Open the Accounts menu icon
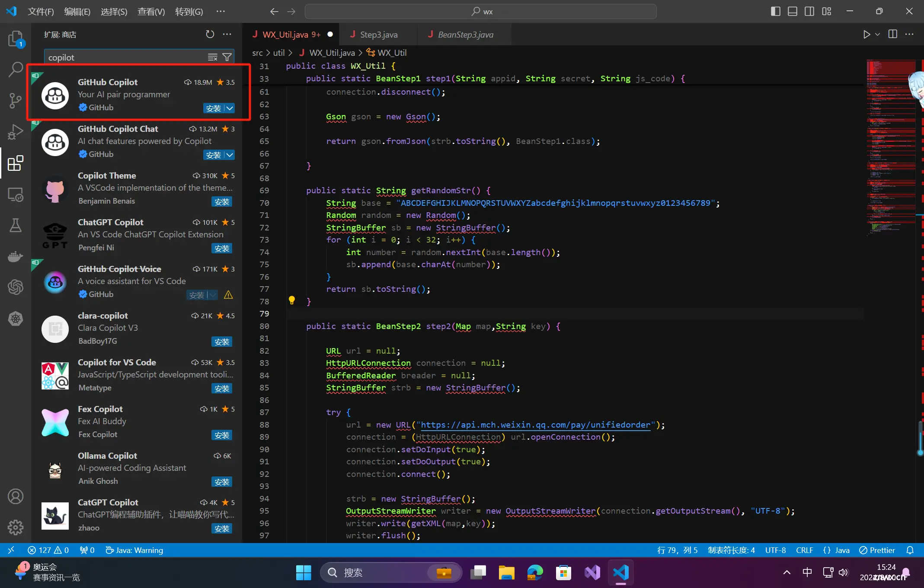Image resolution: width=924 pixels, height=588 pixels. 16,496
